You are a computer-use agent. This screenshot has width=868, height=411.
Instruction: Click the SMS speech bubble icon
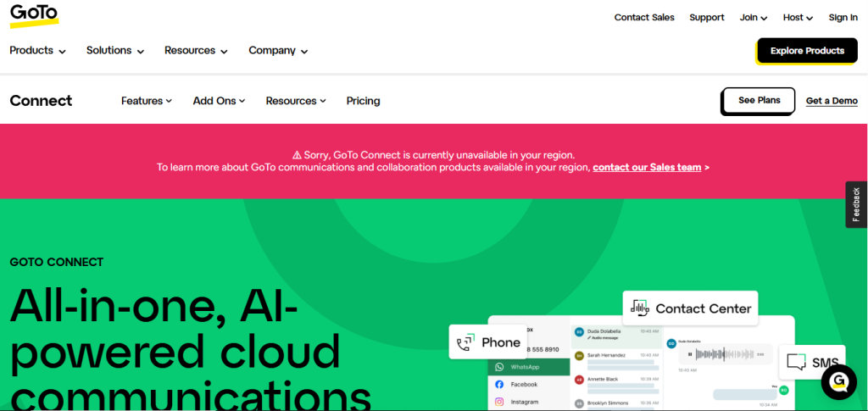pyautogui.click(x=795, y=363)
